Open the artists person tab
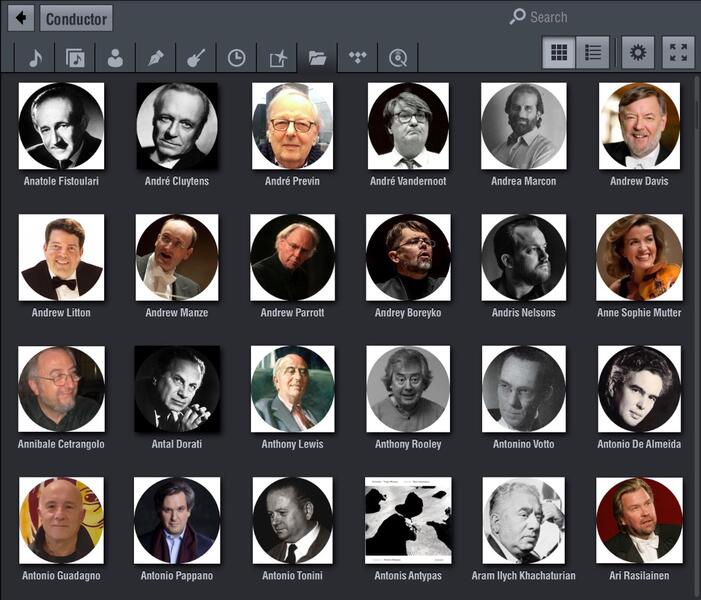Image resolution: width=701 pixels, height=600 pixels. [x=115, y=58]
